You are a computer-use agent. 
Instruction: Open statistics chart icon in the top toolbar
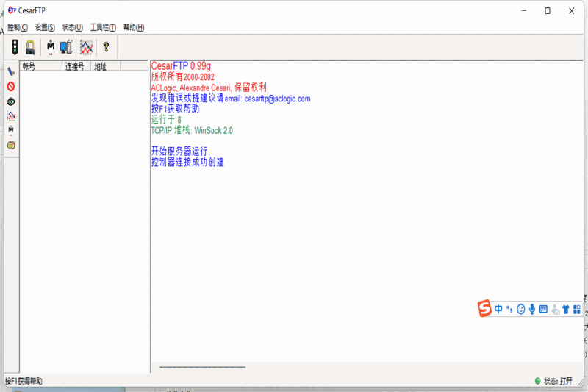[86, 47]
